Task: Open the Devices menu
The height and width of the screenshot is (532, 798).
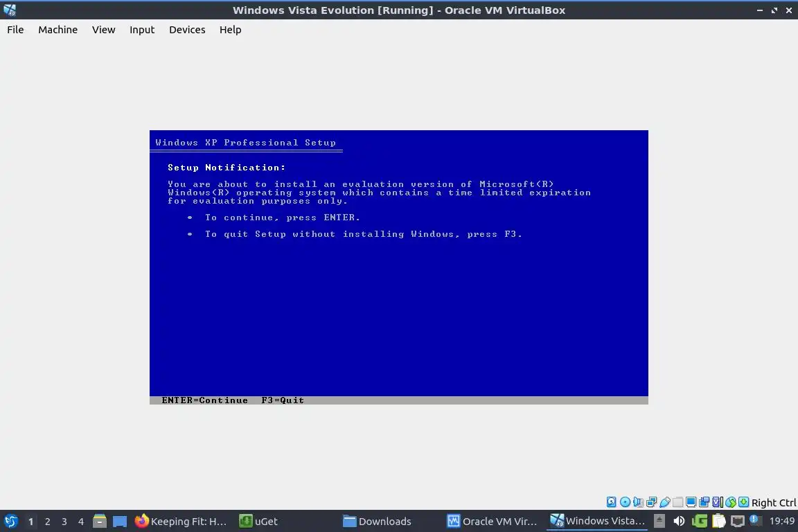Action: pyautogui.click(x=187, y=30)
